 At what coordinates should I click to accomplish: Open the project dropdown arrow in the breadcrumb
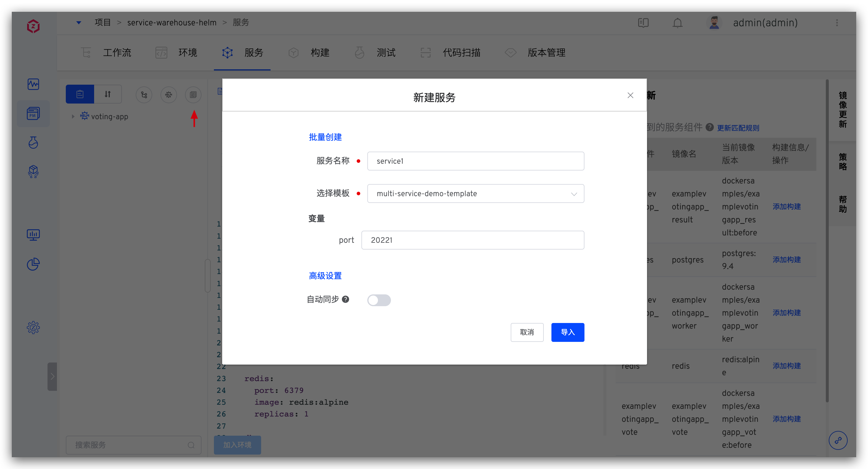78,23
